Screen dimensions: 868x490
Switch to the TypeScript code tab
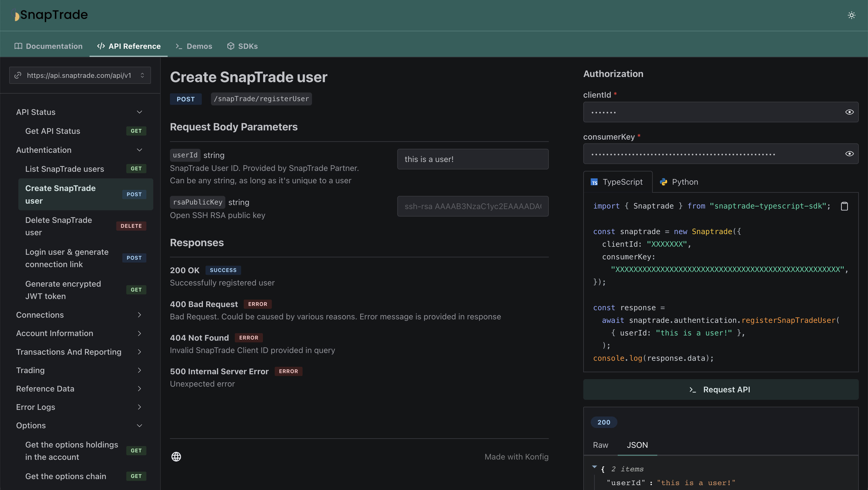[617, 182]
